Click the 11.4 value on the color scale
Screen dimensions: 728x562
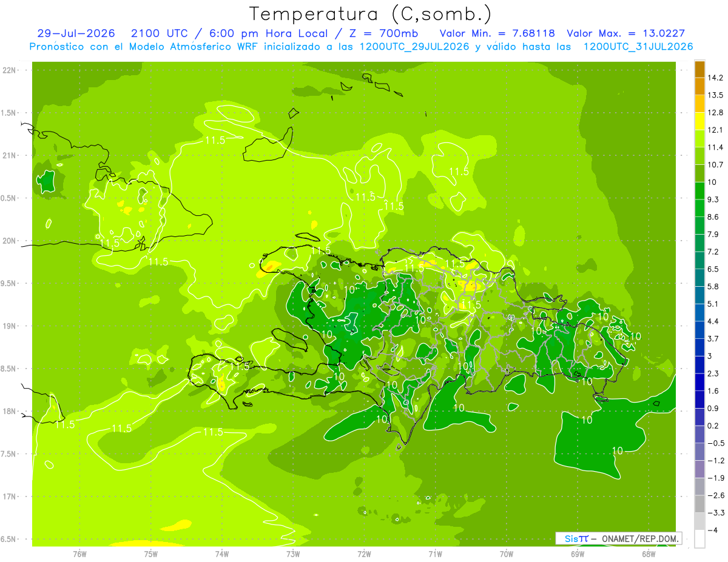[x=715, y=147]
